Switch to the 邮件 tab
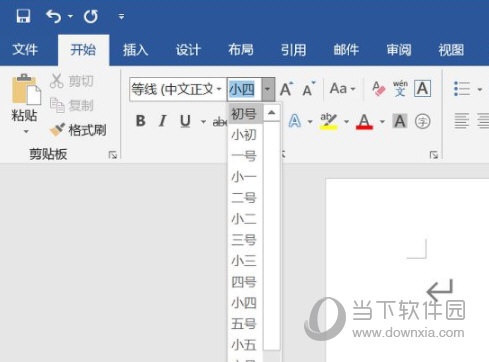This screenshot has width=489, height=362. [346, 50]
